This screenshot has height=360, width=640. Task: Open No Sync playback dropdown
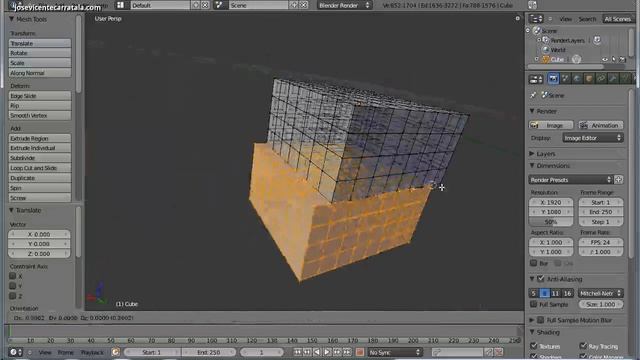click(x=395, y=352)
